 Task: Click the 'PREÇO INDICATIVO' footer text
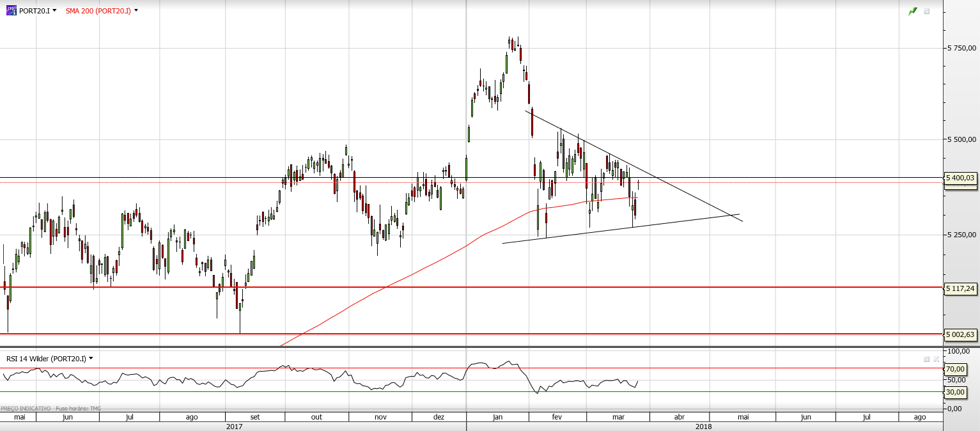click(x=26, y=408)
